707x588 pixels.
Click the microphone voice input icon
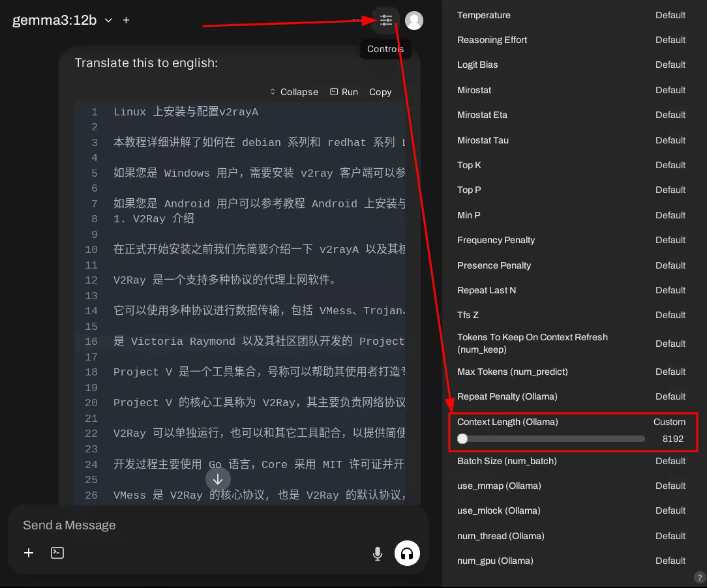click(377, 553)
